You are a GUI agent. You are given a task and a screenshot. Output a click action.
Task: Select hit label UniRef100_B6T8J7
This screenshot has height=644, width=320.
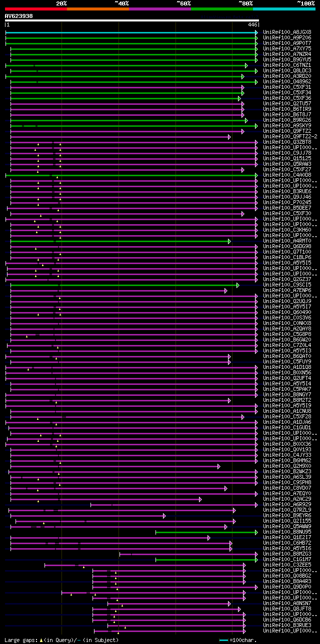[287, 114]
